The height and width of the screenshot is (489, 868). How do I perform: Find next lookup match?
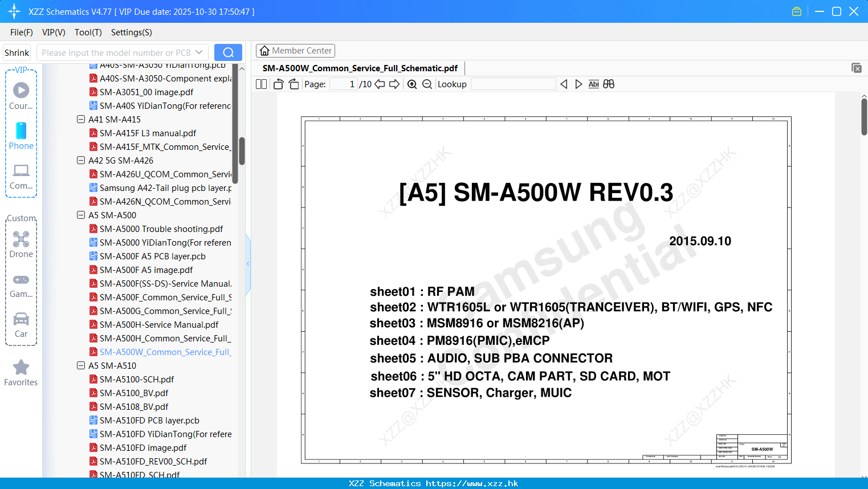578,84
